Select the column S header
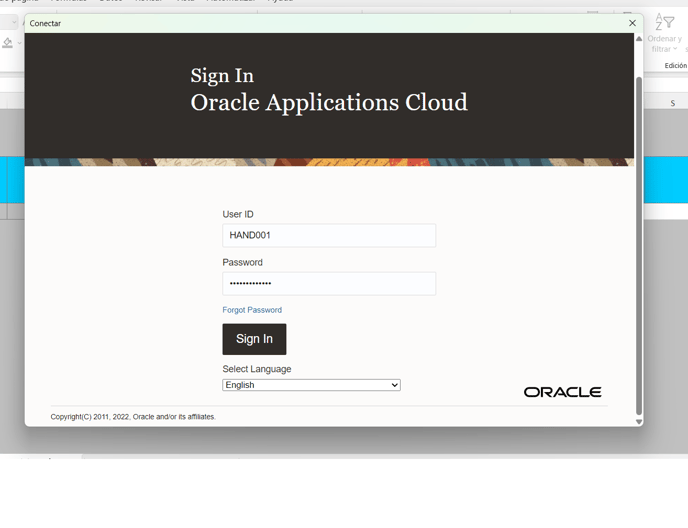This screenshot has height=528, width=688. pos(672,103)
